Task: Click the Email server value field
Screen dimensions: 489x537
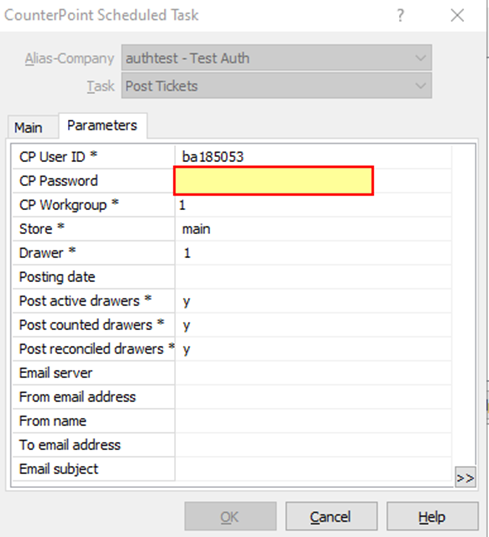Action: coord(313,373)
